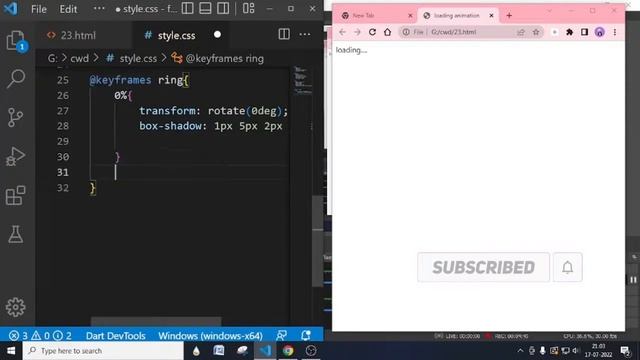The height and width of the screenshot is (360, 640).
Task: Open VS Code from the taskbar
Action: coord(265,351)
